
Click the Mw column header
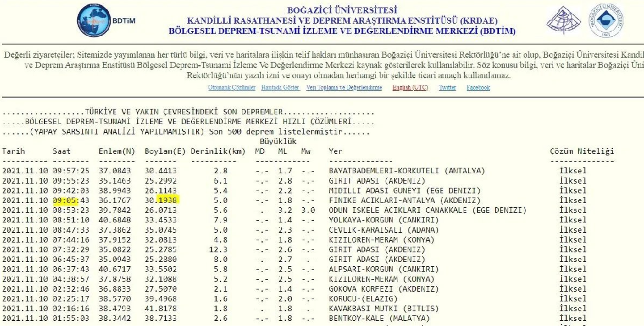click(x=306, y=151)
